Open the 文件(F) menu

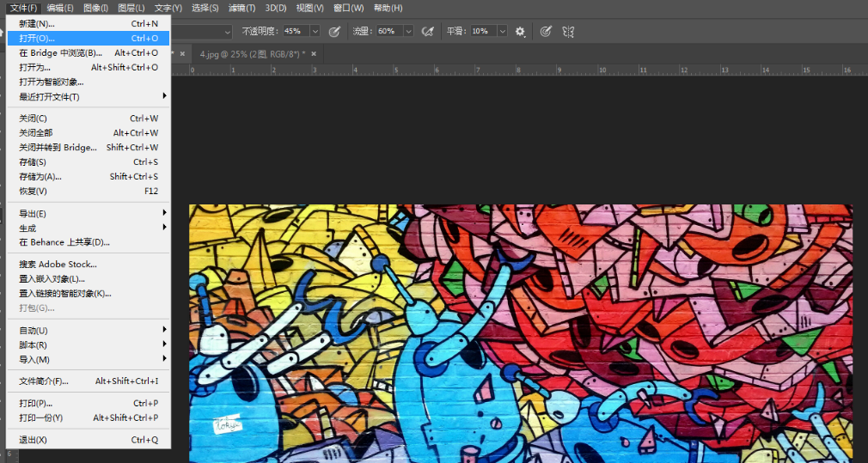(24, 8)
